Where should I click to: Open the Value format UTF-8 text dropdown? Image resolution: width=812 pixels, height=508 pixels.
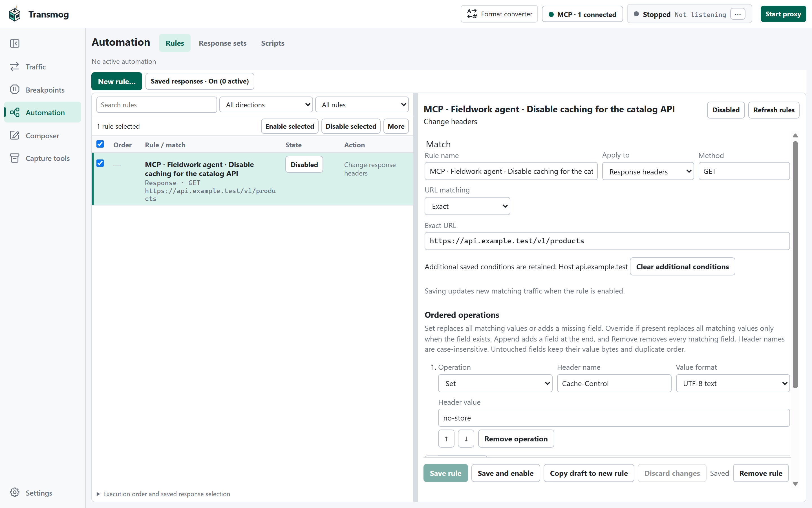coord(732,383)
